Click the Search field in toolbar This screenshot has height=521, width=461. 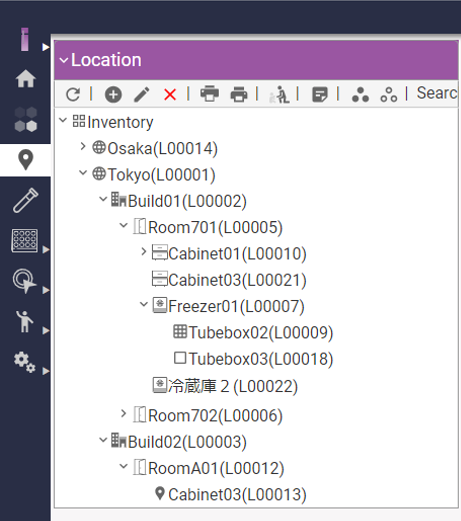click(437, 93)
